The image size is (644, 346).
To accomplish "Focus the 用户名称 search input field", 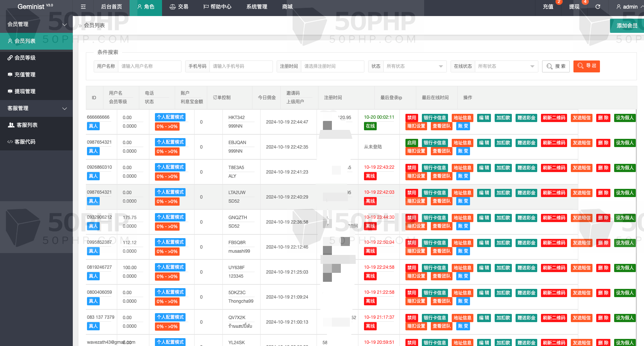I will 149,66.
